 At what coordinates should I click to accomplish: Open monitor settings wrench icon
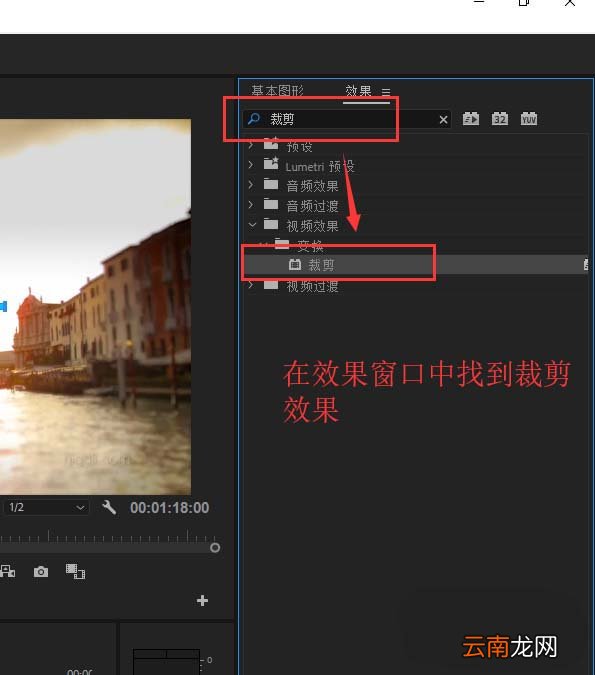pos(109,507)
